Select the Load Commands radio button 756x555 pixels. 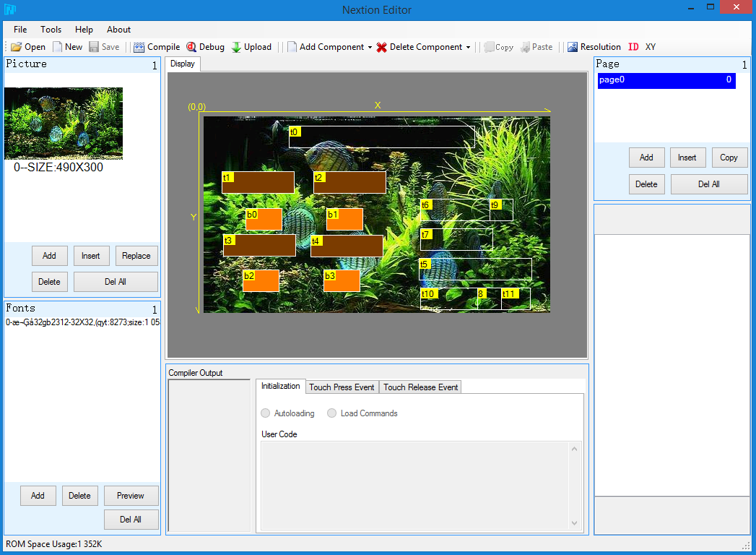[x=332, y=413]
